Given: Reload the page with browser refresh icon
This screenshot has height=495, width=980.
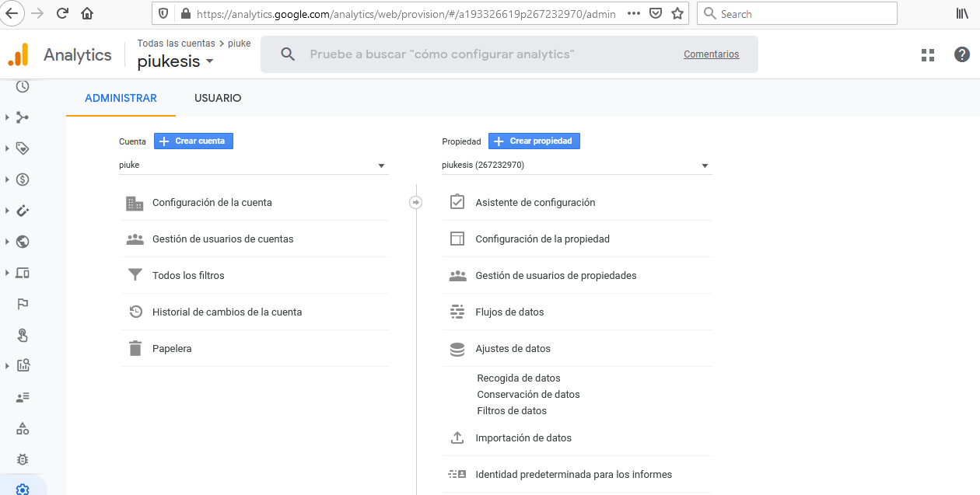Looking at the screenshot, I should click(x=63, y=13).
